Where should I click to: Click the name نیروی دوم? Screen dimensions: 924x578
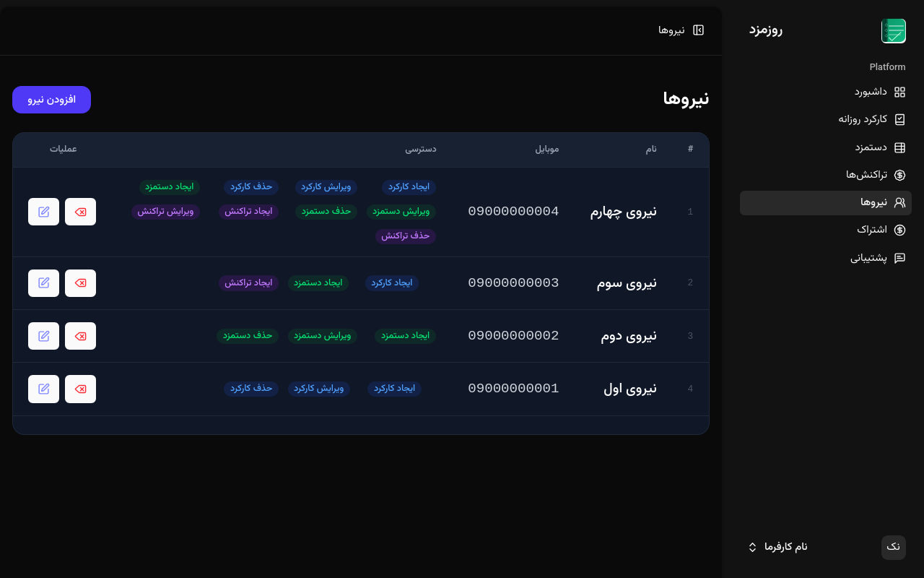[x=629, y=336]
